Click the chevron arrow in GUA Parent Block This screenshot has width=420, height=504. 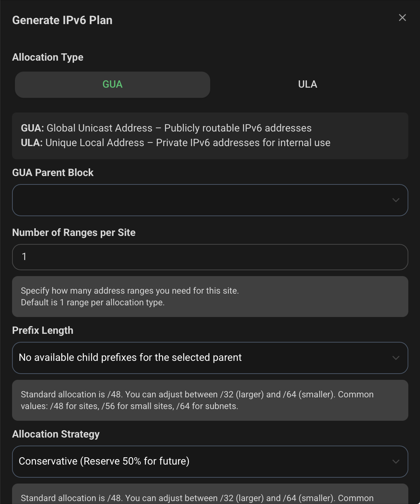(396, 200)
